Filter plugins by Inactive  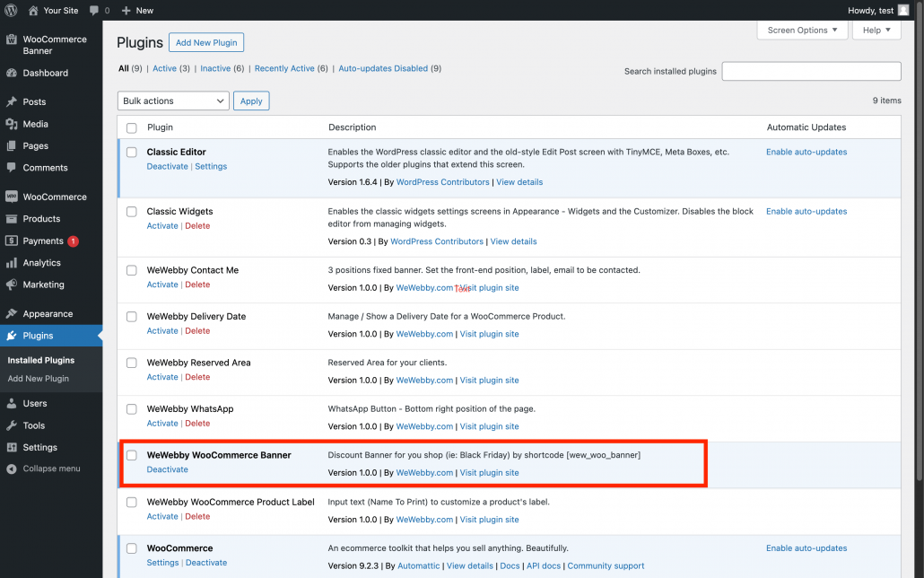215,68
